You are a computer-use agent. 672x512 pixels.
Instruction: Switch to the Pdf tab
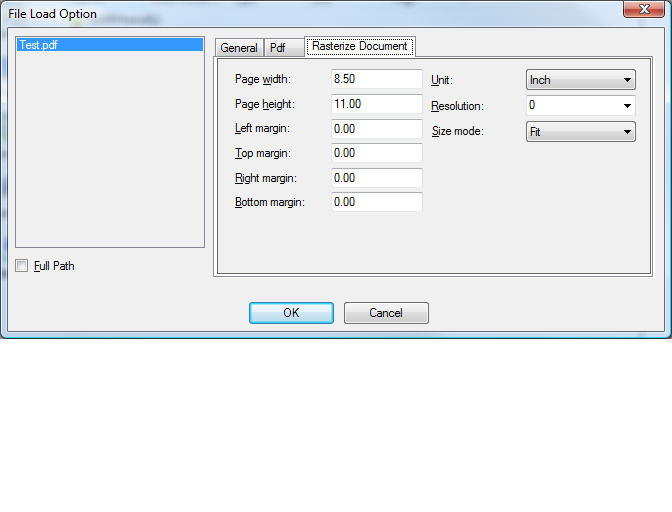(278, 48)
